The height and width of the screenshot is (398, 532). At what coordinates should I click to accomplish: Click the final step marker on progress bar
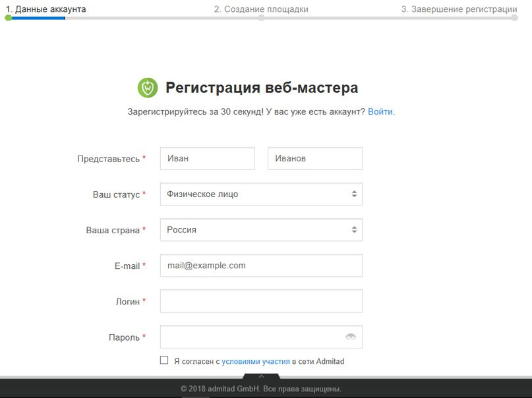[515, 18]
